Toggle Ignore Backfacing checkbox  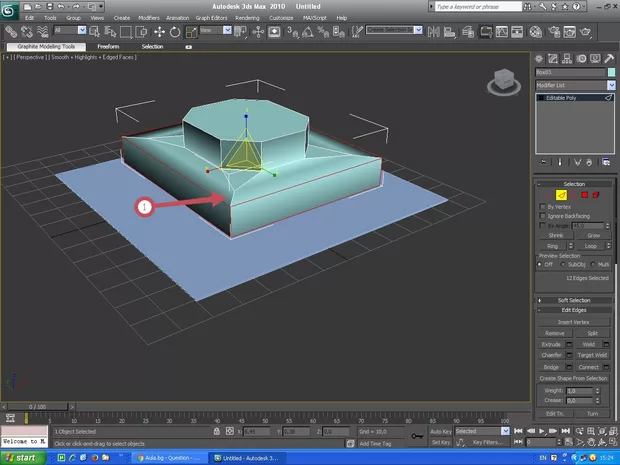[x=543, y=216]
